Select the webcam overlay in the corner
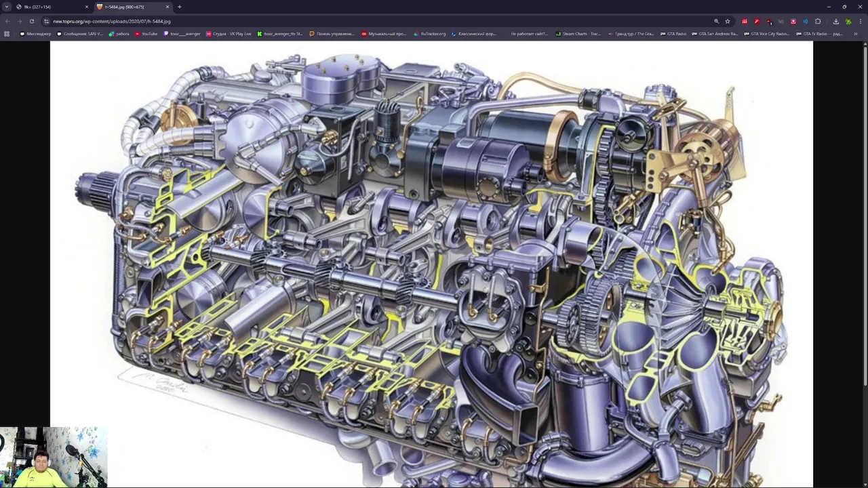 (x=54, y=457)
